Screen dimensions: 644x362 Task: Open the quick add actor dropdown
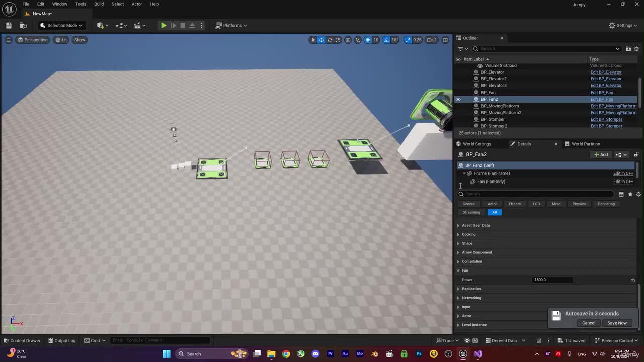coord(103,25)
